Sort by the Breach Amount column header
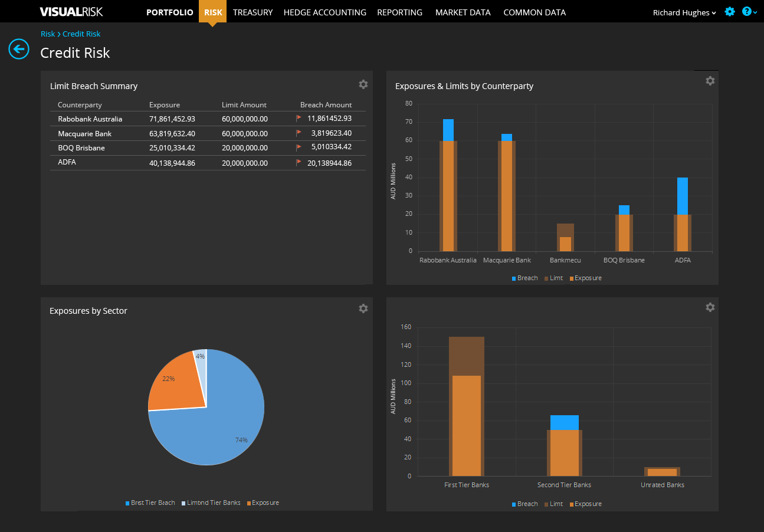 point(326,105)
